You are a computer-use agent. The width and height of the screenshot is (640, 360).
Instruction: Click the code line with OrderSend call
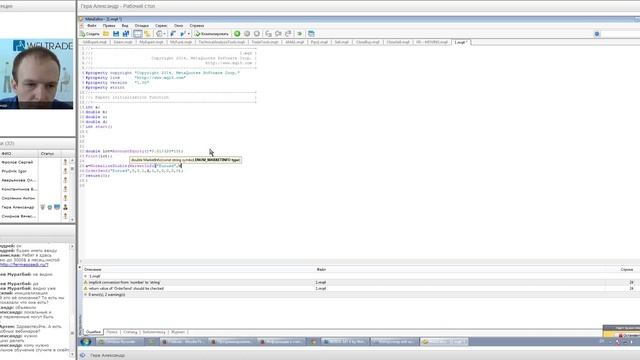[x=134, y=171]
